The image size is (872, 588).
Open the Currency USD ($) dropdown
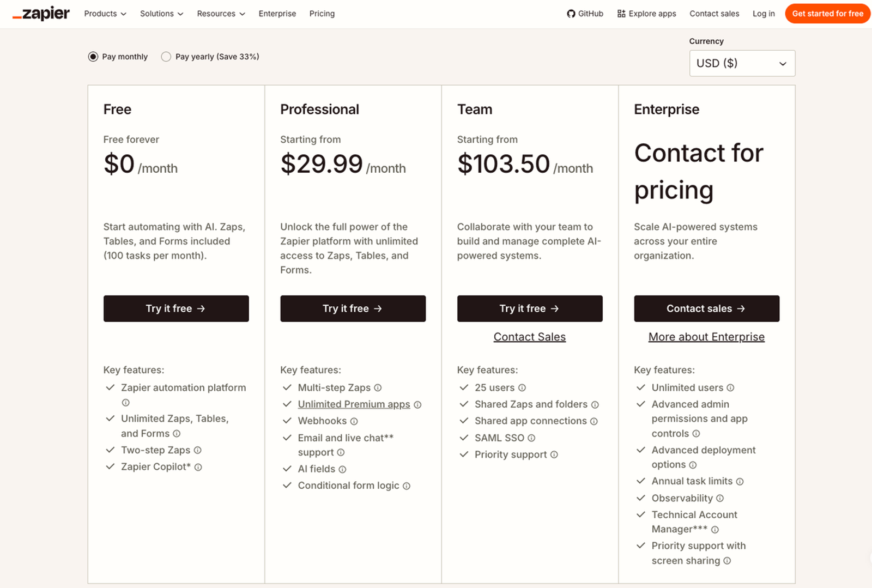(742, 63)
